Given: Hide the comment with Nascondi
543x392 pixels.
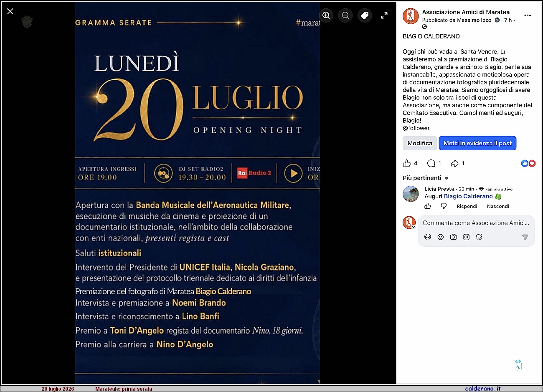Looking at the screenshot, I should (x=498, y=206).
